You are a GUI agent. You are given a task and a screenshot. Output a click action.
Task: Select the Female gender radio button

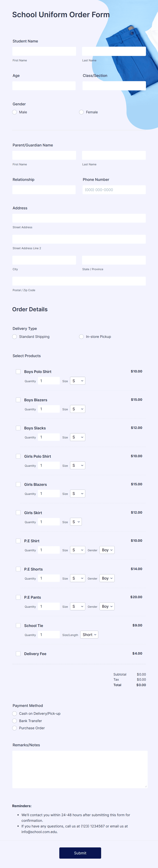tap(81, 112)
